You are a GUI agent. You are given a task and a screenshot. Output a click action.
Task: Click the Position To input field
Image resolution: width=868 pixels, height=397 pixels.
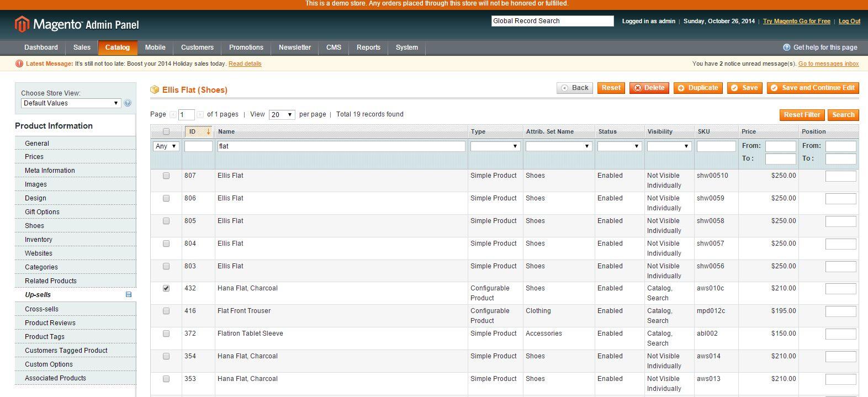coord(841,159)
